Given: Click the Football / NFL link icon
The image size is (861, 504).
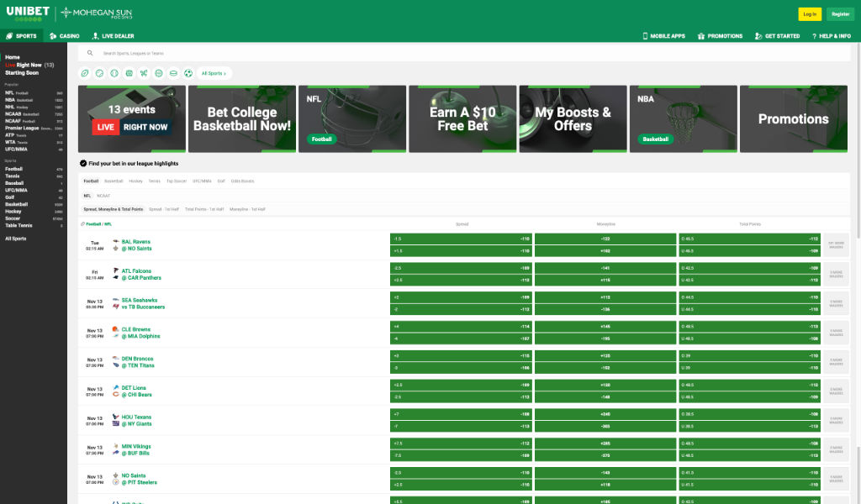Looking at the screenshot, I should point(82,223).
